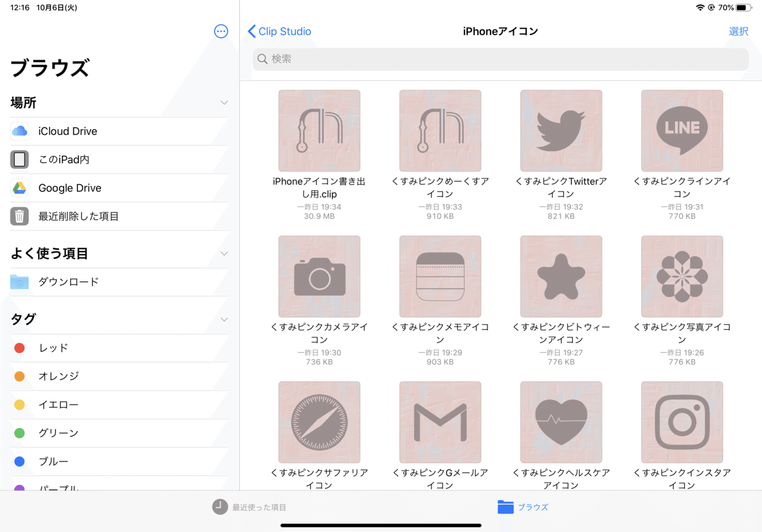Open the Instagram icon file thumbnail
Image resolution: width=762 pixels, height=532 pixels.
pos(682,423)
